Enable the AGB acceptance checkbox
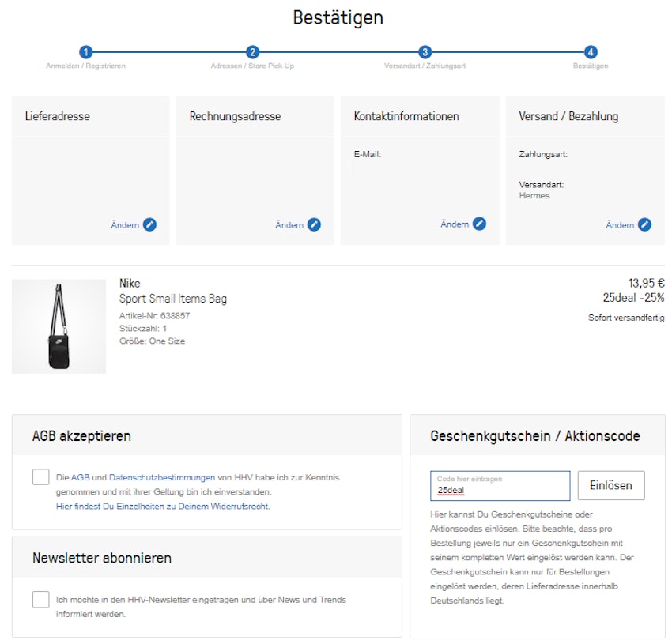672x644 pixels. pos(40,476)
